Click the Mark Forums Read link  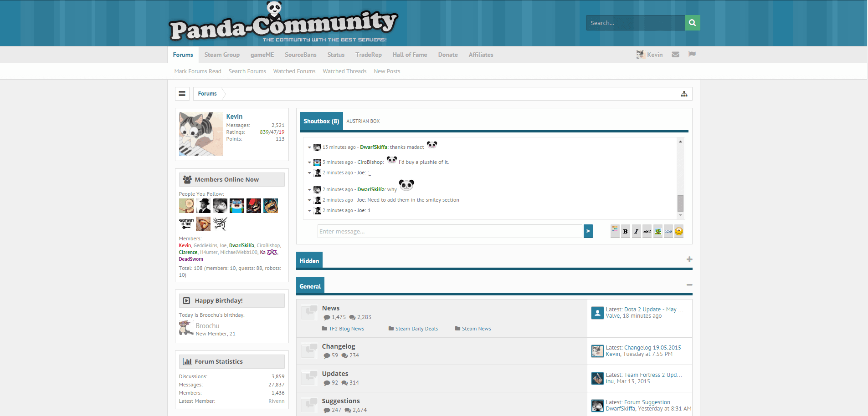197,71
